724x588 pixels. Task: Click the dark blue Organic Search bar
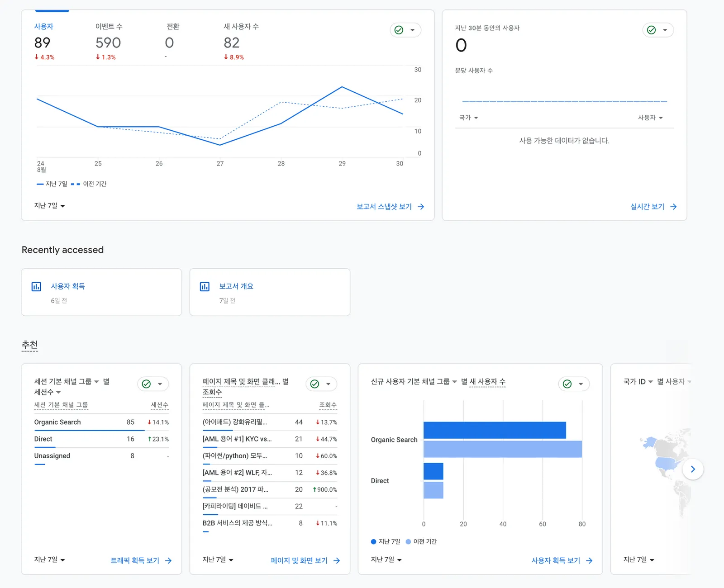[495, 430]
